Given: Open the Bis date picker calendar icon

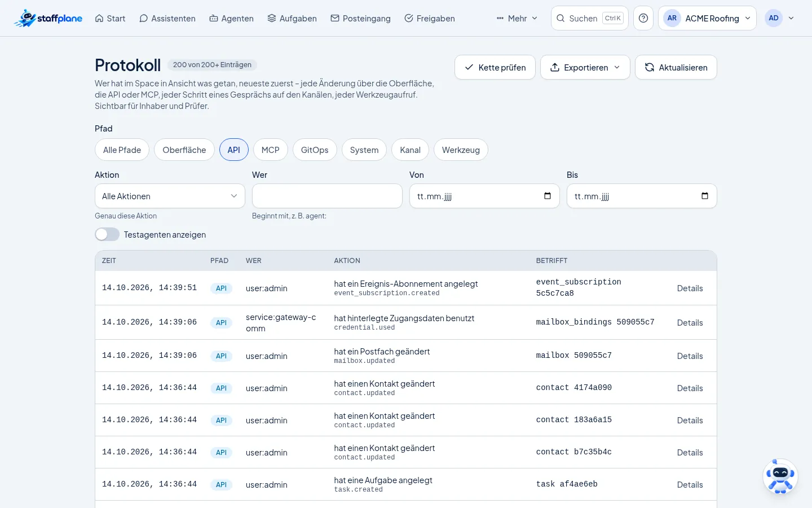Looking at the screenshot, I should [x=704, y=196].
